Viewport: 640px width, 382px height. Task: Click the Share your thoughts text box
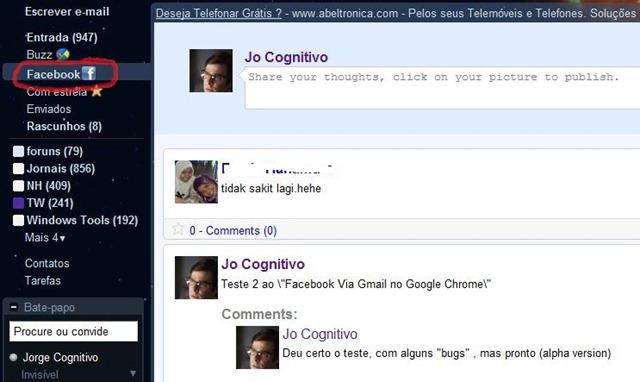pyautogui.click(x=442, y=89)
